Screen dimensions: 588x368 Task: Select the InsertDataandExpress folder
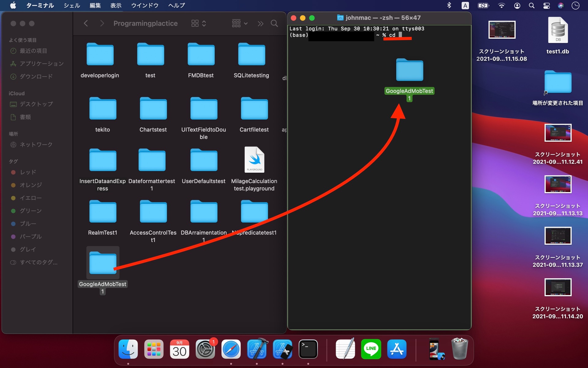coord(103,160)
